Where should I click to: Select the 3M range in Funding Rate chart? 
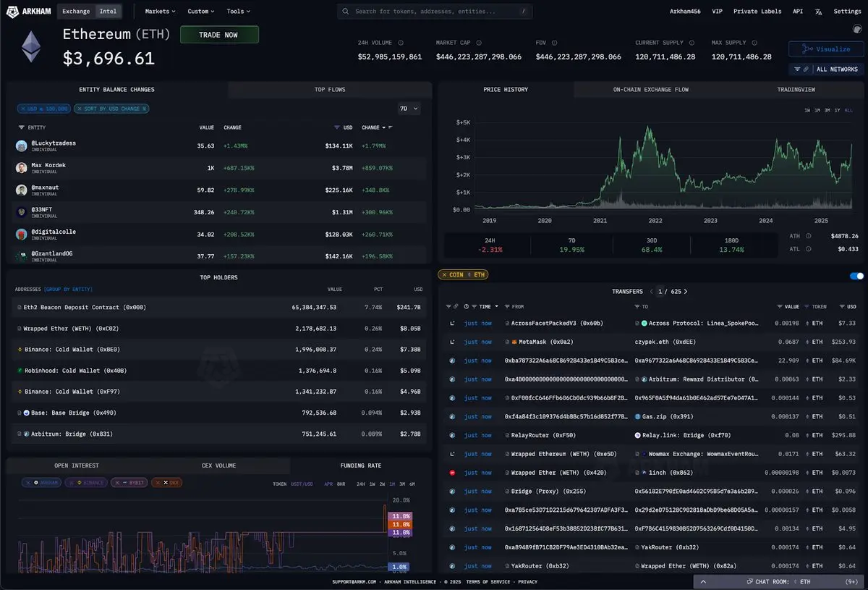(x=402, y=483)
